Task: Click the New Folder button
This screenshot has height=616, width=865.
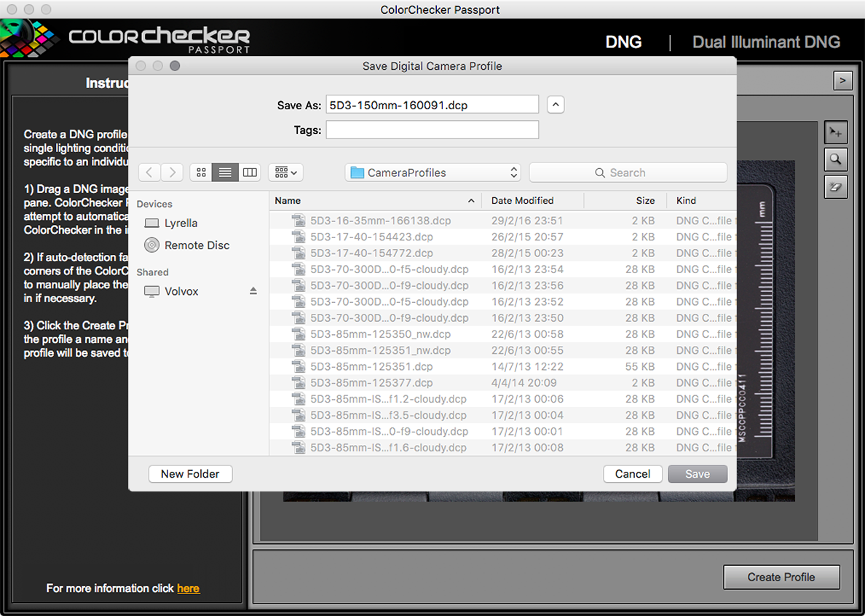Action: coord(190,474)
